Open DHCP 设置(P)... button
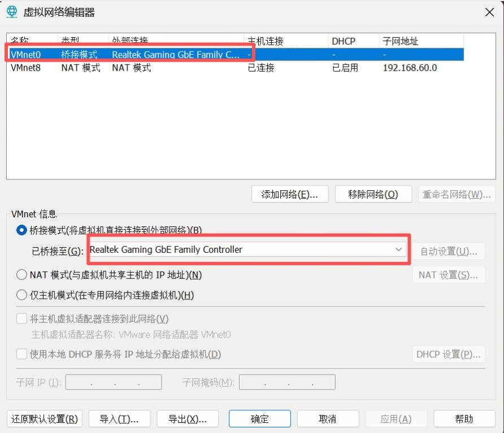The height and width of the screenshot is (433, 504). pos(449,355)
